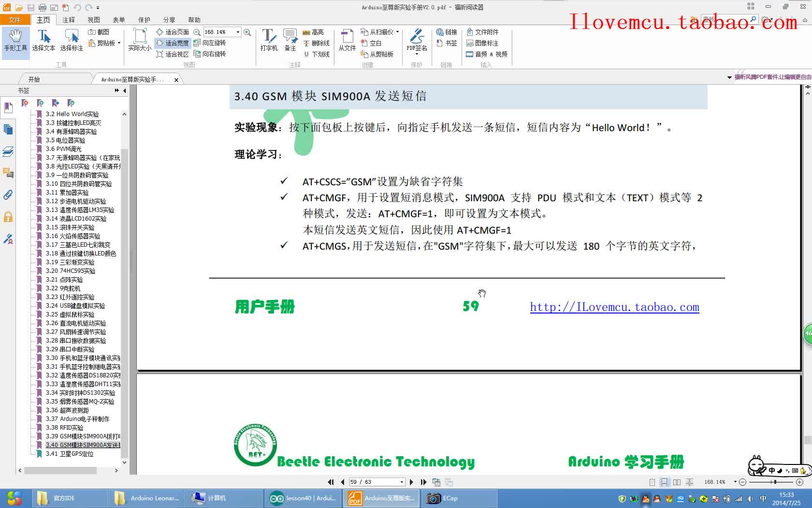Image resolution: width=812 pixels, height=508 pixels.
Task: Open the ribbon zoom percentage dropdown
Action: coord(238,32)
